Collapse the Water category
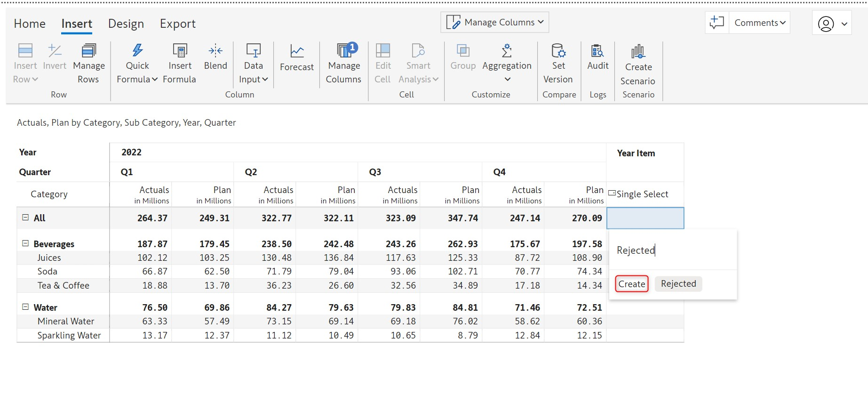Viewport: 868px width, 395px height. click(25, 307)
